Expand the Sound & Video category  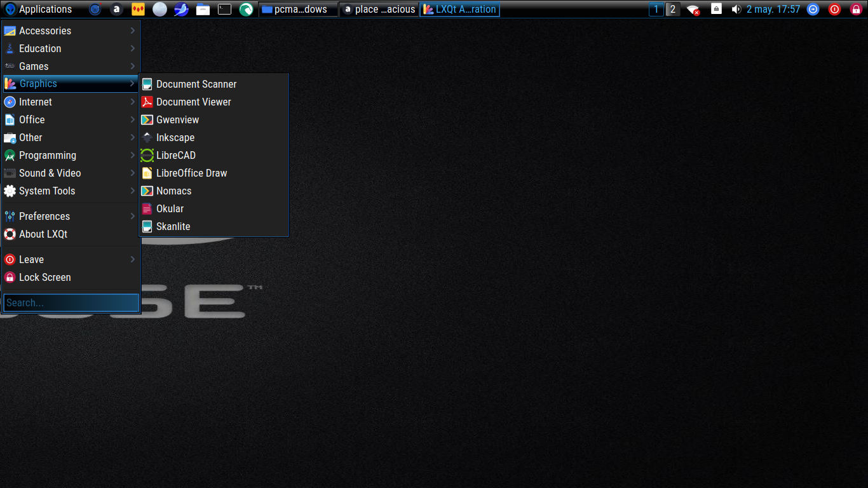[x=71, y=173]
